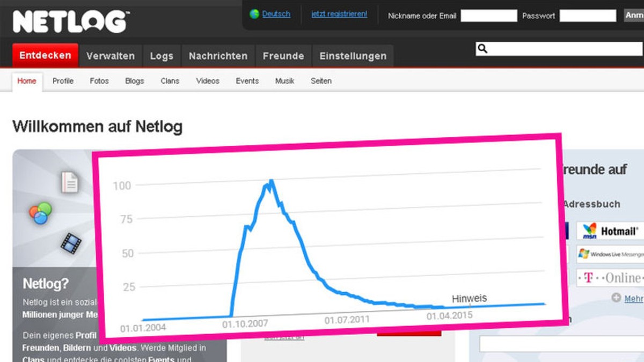The image size is (644, 362).
Task: Click the T-Online logo
Action: (610, 278)
